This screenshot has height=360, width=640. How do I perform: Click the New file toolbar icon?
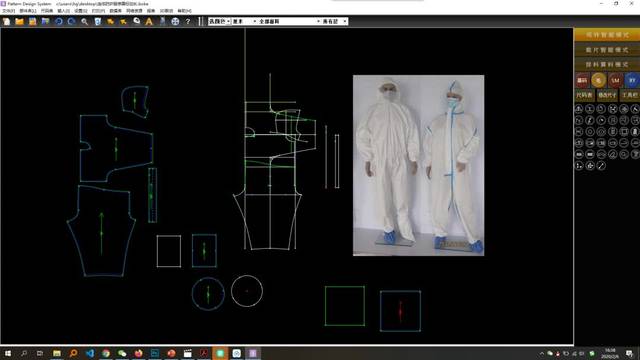pos(7,21)
